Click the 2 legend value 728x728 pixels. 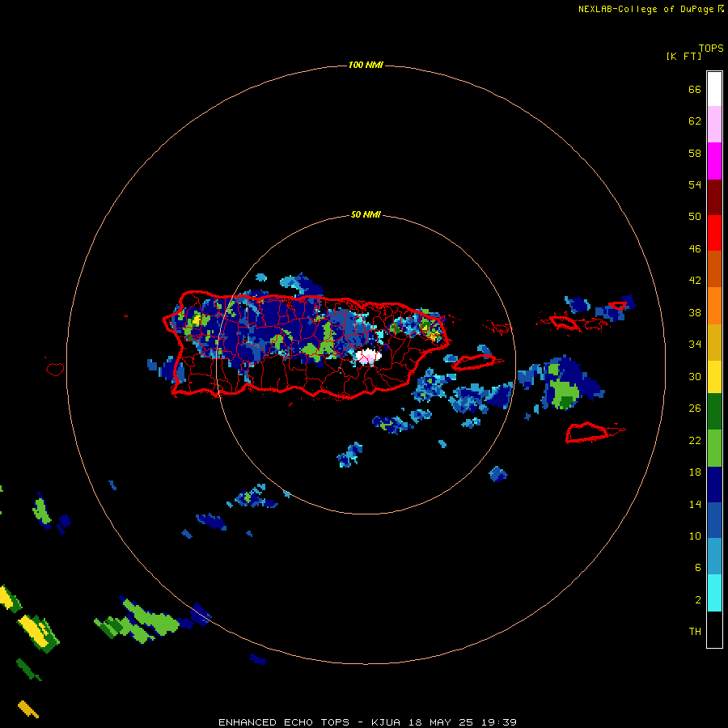(697, 599)
